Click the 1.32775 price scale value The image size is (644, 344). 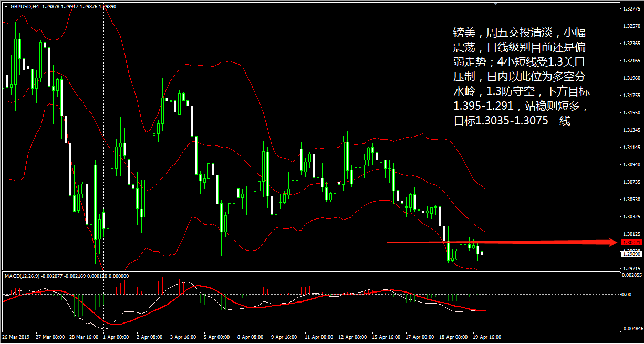(631, 9)
